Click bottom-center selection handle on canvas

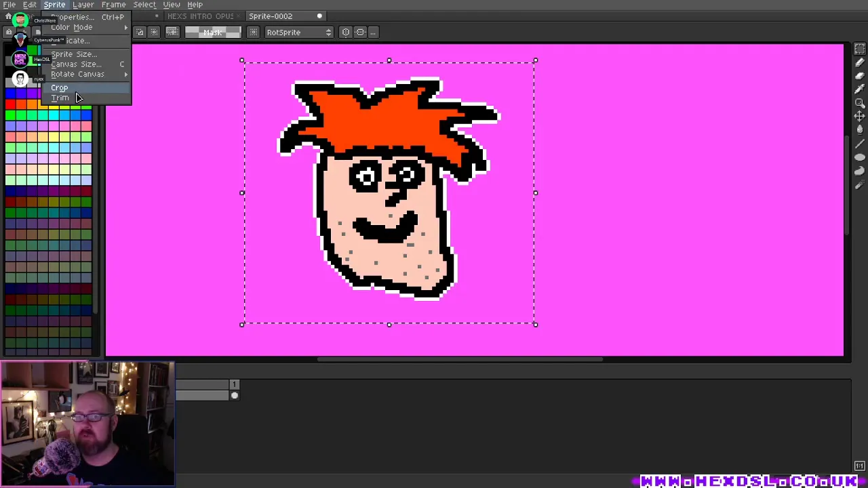coord(389,325)
